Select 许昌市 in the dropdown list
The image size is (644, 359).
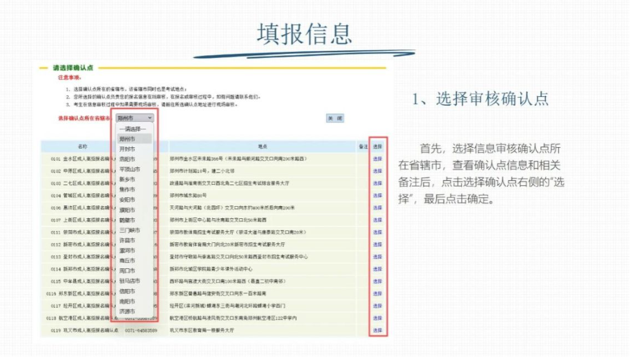(x=127, y=240)
